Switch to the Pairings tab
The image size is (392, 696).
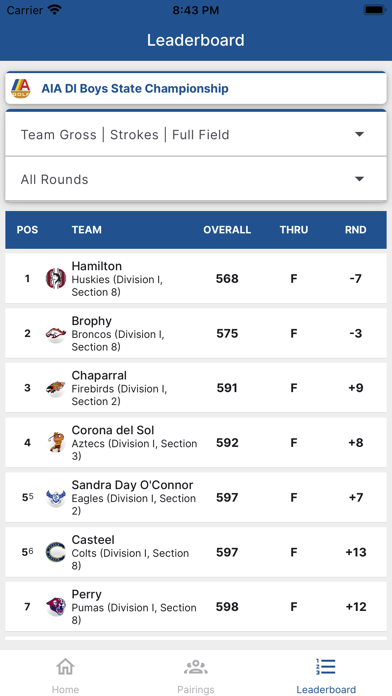(196, 676)
